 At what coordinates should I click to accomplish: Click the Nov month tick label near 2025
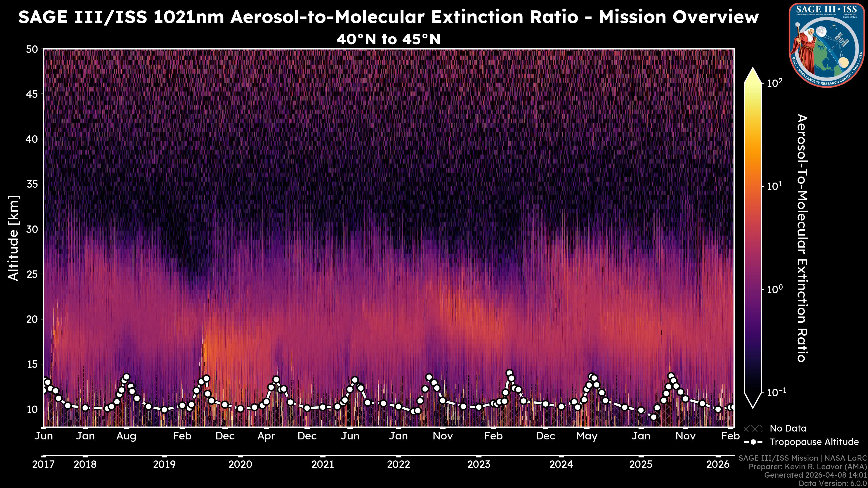coord(685,436)
